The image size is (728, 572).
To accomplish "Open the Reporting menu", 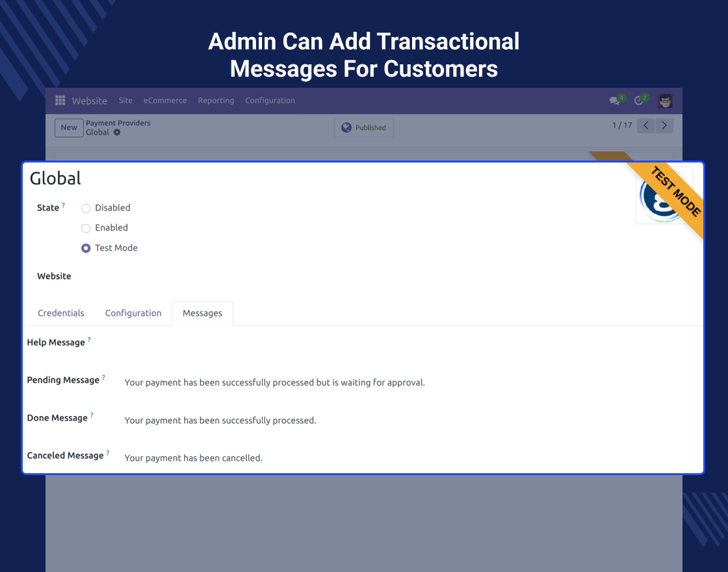I will [216, 100].
